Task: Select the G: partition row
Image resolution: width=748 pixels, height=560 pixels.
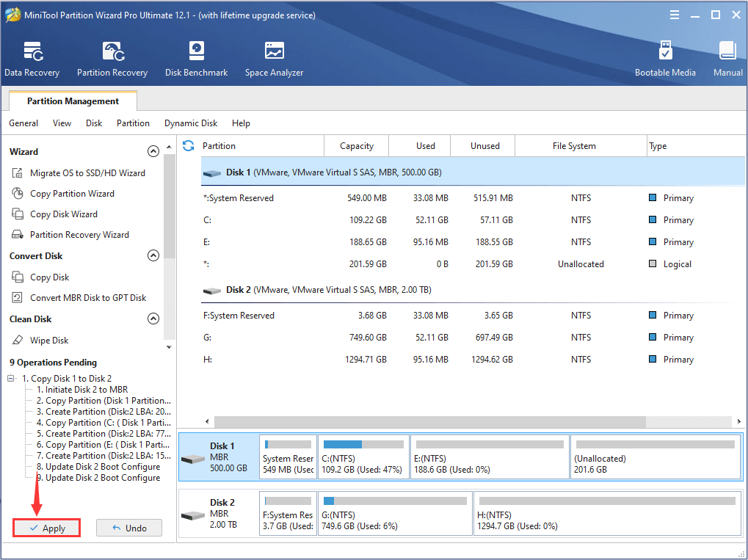Action: pos(473,337)
